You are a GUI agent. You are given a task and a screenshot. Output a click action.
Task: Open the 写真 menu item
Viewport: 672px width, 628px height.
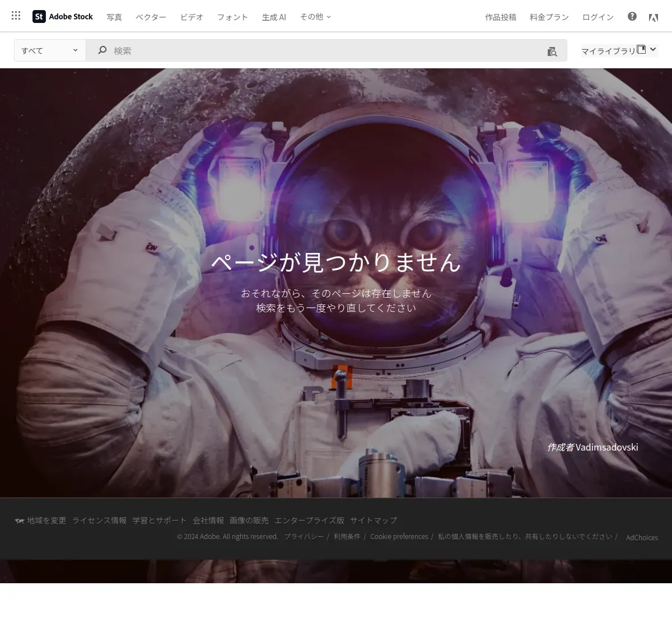point(114,17)
